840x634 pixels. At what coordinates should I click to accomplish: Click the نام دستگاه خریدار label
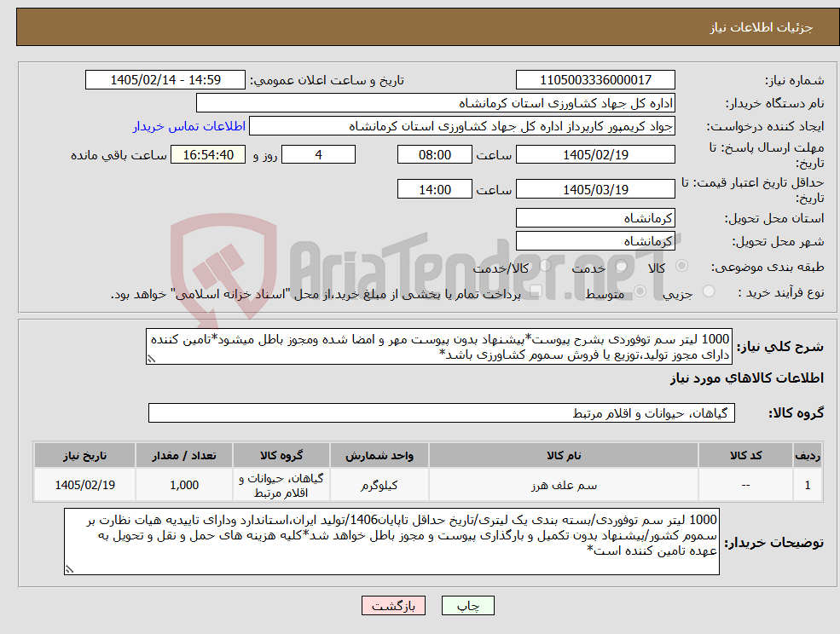click(774, 103)
